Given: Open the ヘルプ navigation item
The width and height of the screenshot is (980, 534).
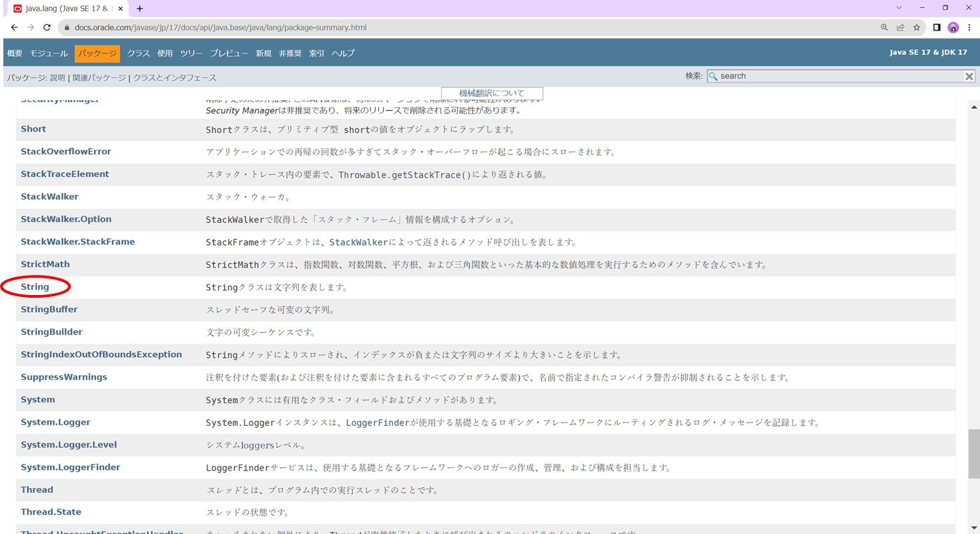Looking at the screenshot, I should [x=342, y=52].
